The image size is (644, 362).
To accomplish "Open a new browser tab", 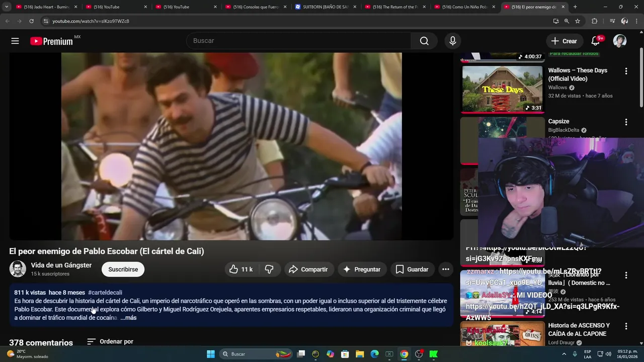I will click(575, 7).
